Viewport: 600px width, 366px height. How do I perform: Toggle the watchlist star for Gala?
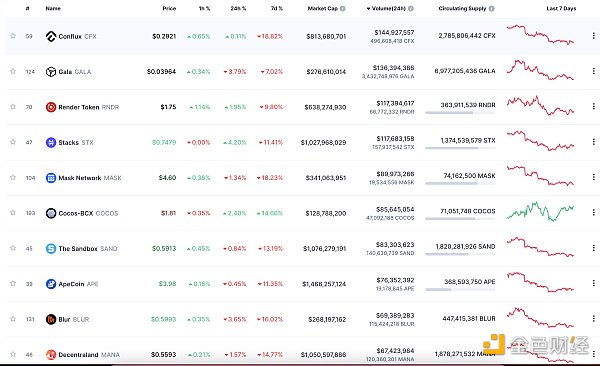[x=13, y=71]
